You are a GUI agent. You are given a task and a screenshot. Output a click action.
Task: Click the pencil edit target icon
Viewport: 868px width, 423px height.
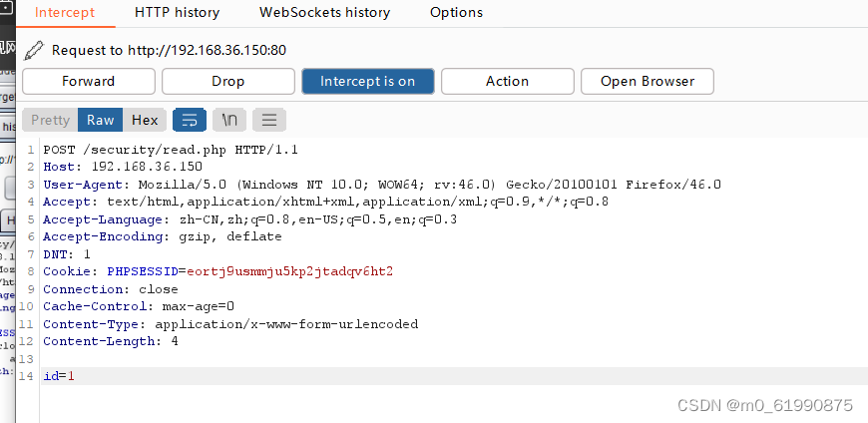(35, 50)
